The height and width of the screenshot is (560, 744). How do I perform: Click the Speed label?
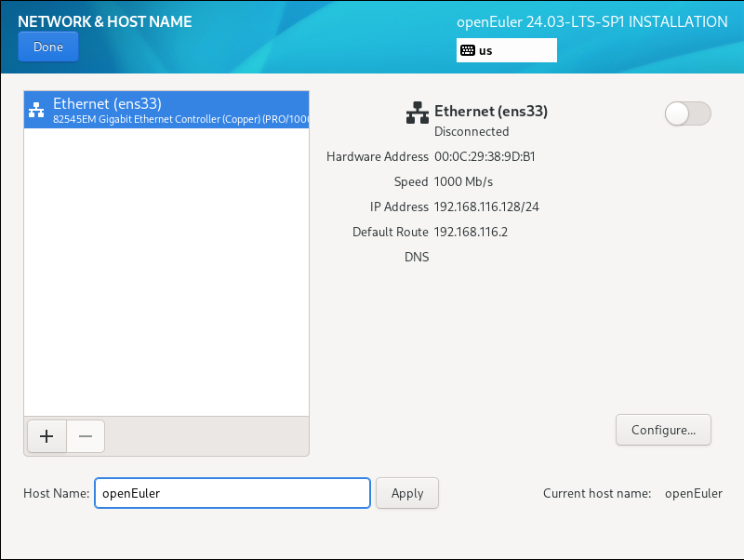click(411, 181)
